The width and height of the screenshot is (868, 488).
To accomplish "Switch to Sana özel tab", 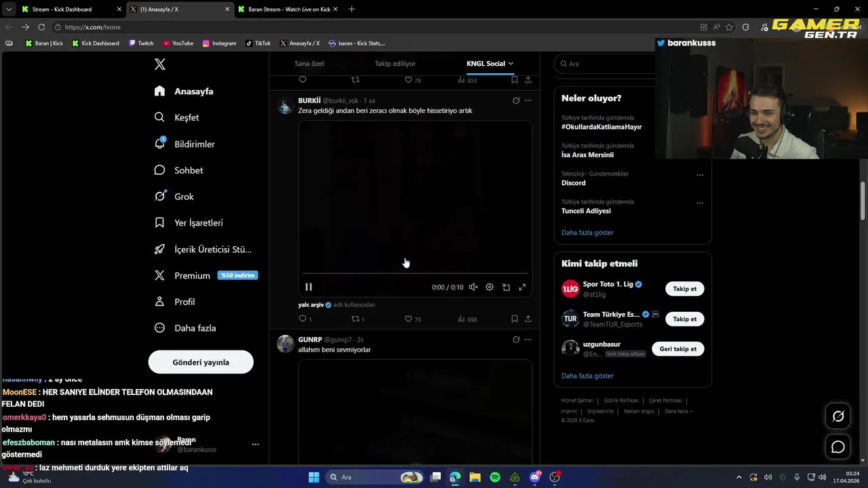I will click(x=309, y=64).
